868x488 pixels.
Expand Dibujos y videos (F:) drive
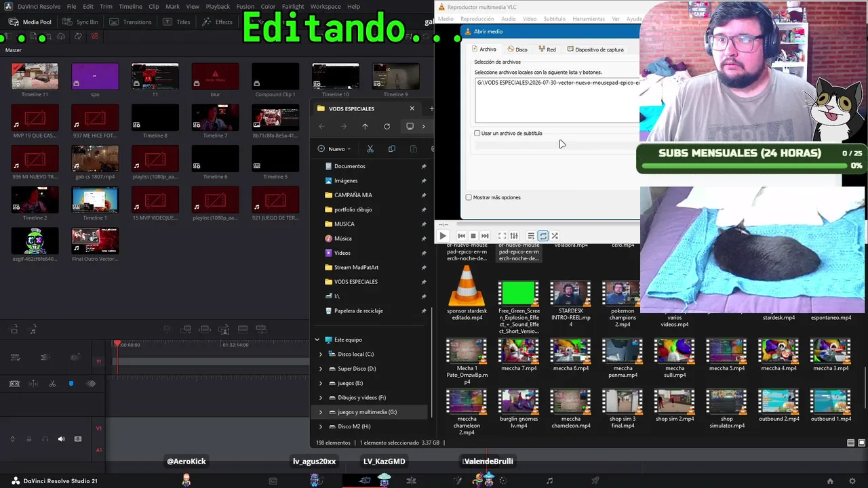321,398
